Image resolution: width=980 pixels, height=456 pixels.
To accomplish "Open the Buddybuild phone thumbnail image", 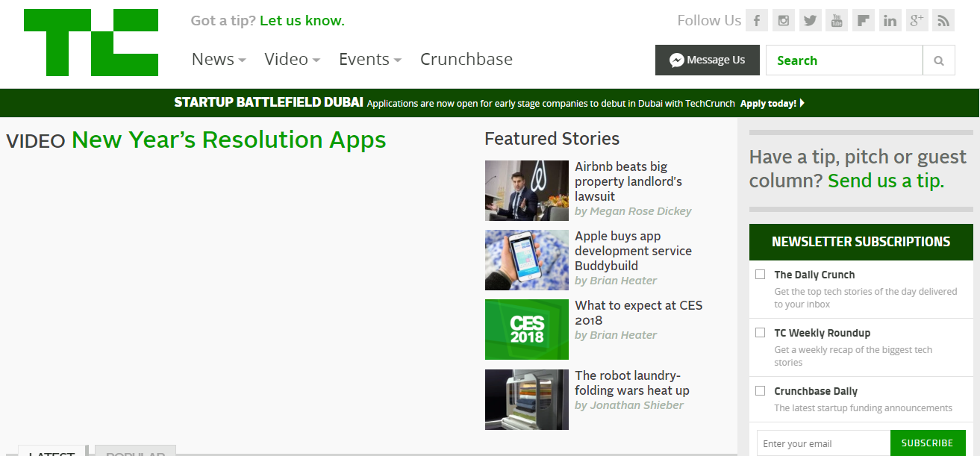I will 527,260.
